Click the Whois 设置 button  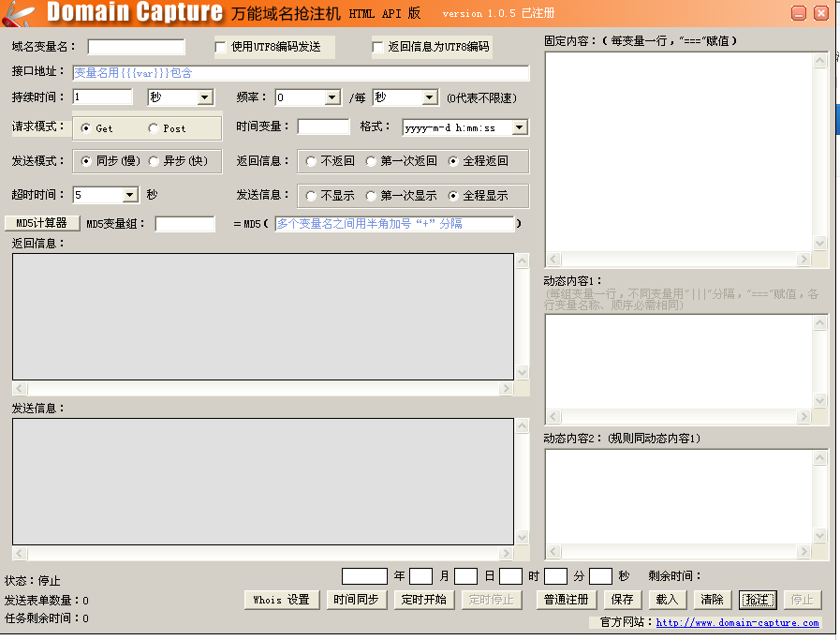click(x=281, y=600)
